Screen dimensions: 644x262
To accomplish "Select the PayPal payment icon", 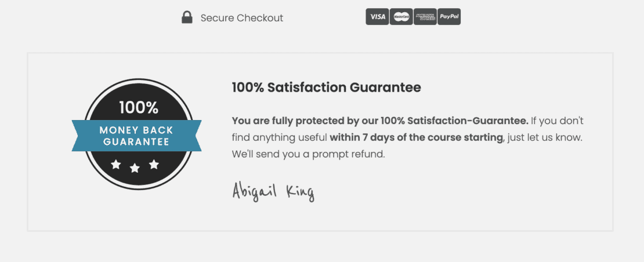I will pos(449,17).
